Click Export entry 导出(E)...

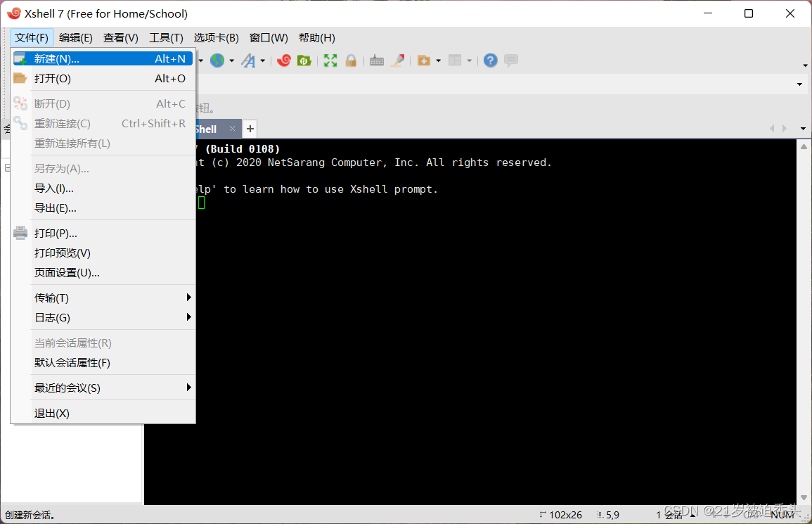pyautogui.click(x=103, y=207)
